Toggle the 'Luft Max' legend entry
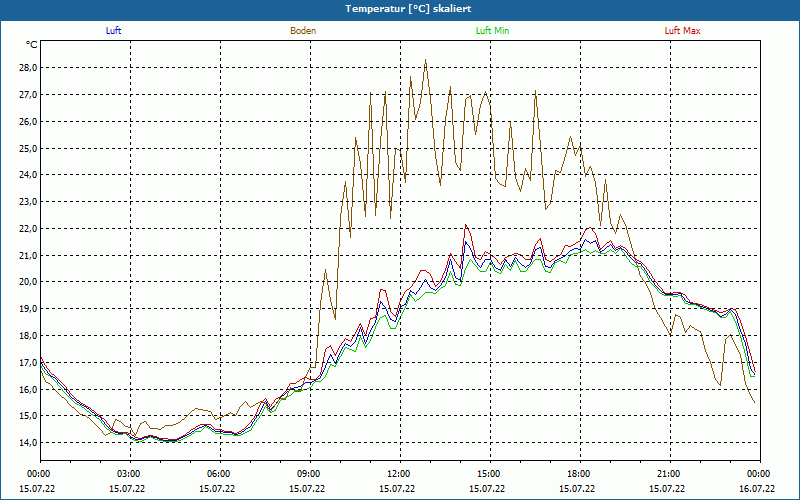Image resolution: width=800 pixels, height=500 pixels. point(683,31)
